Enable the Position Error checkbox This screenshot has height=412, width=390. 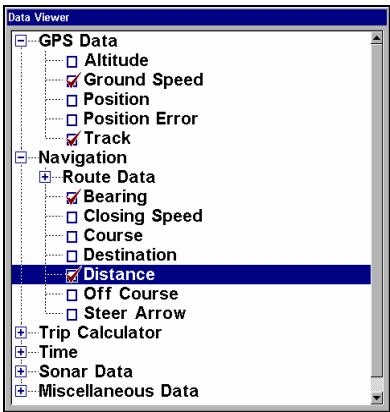point(72,120)
